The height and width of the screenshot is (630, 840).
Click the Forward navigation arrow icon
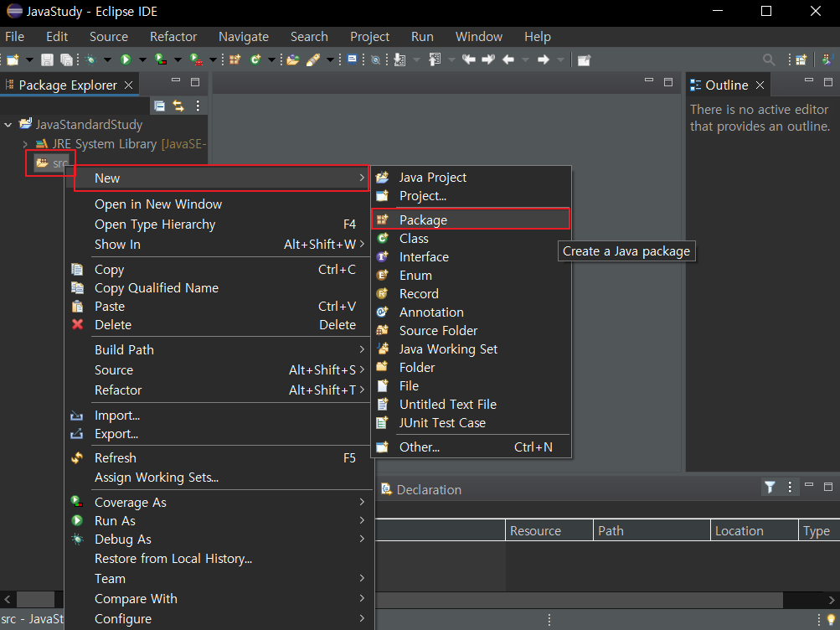(x=544, y=60)
